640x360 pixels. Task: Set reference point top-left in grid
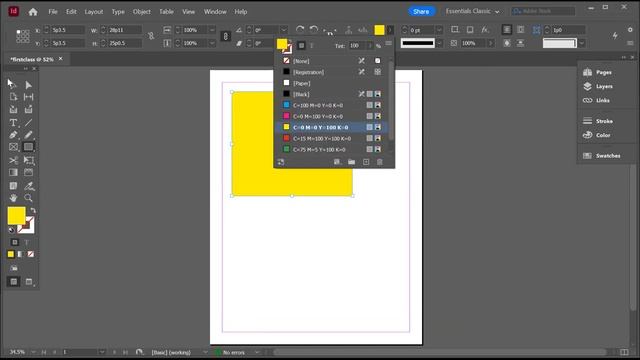pos(18,31)
